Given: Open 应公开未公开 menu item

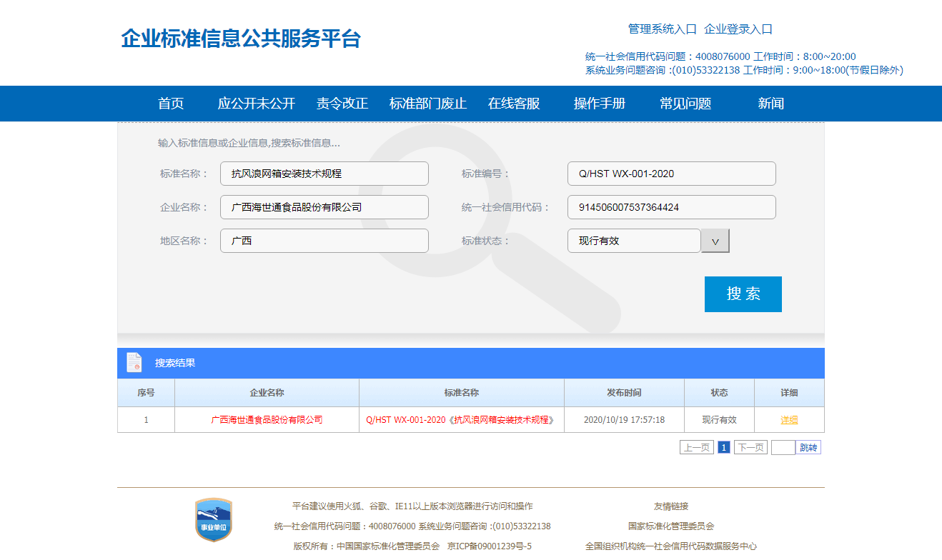Looking at the screenshot, I should tap(257, 104).
